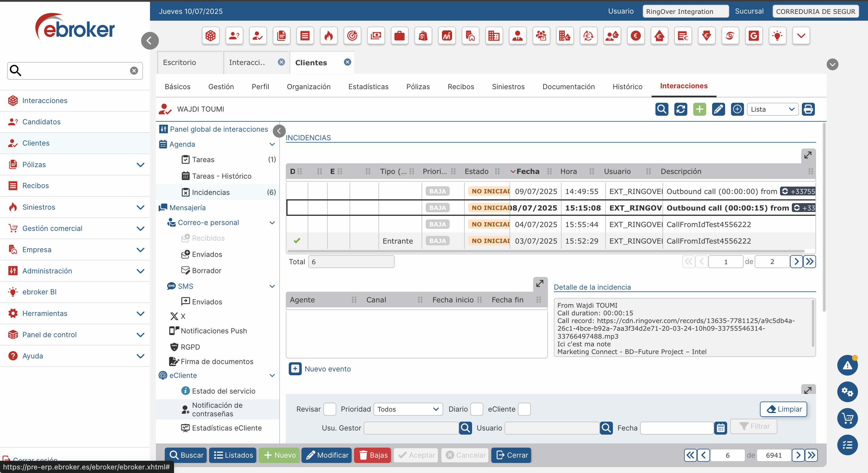
Task: Collapse the SMS tree section
Action: 272,286
